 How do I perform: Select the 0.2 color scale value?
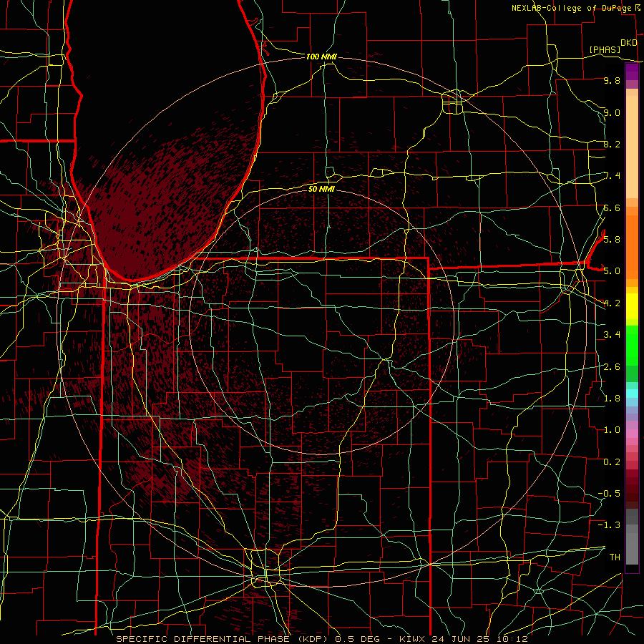[612, 462]
